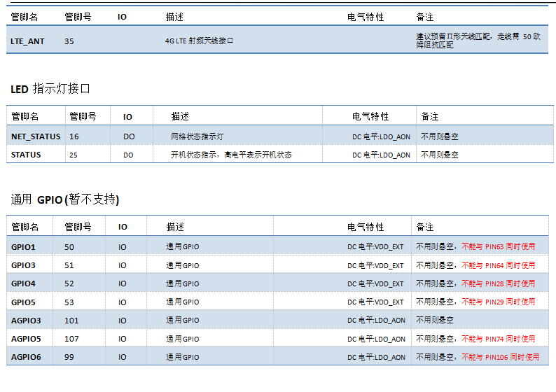This screenshot has height=392, width=556.
Task: Select the AGPIO6 pin name
Action: tap(26, 357)
